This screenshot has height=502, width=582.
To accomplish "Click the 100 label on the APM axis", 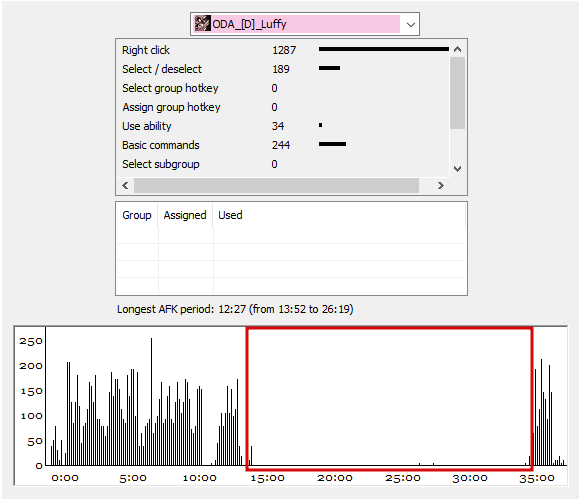I will [31, 416].
